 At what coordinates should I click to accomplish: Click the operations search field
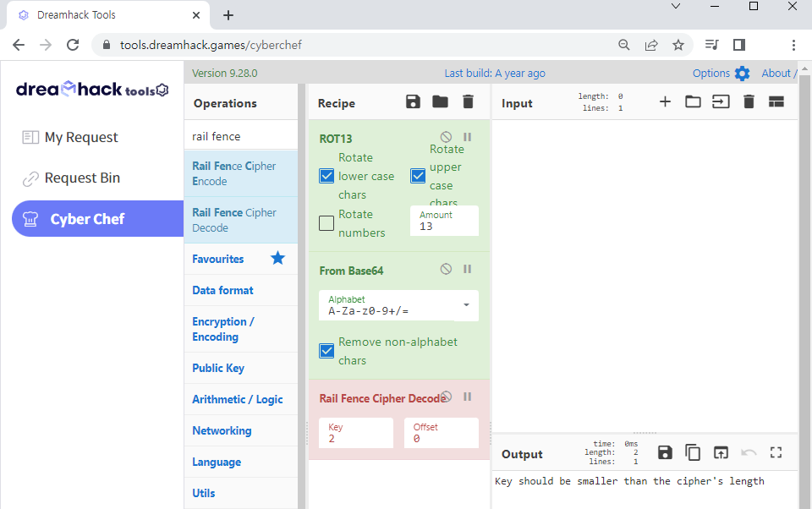tap(241, 136)
